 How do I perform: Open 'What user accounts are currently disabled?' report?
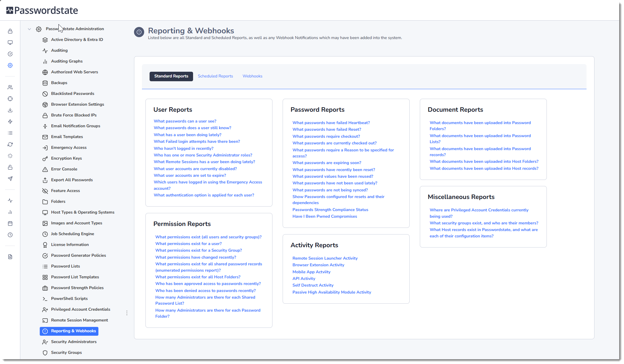[x=195, y=169]
